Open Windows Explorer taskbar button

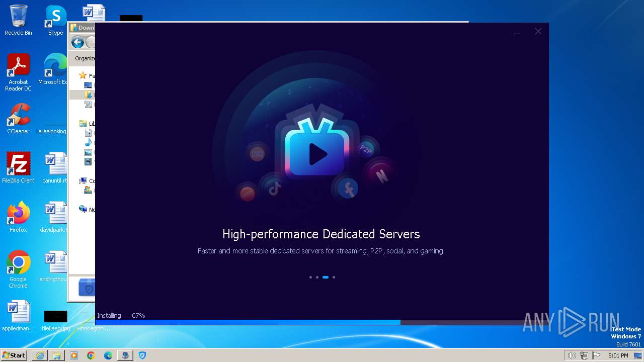(x=57, y=355)
